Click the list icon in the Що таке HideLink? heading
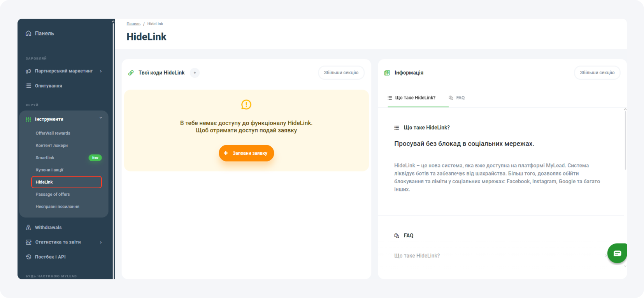This screenshot has width=644, height=298. point(397,128)
